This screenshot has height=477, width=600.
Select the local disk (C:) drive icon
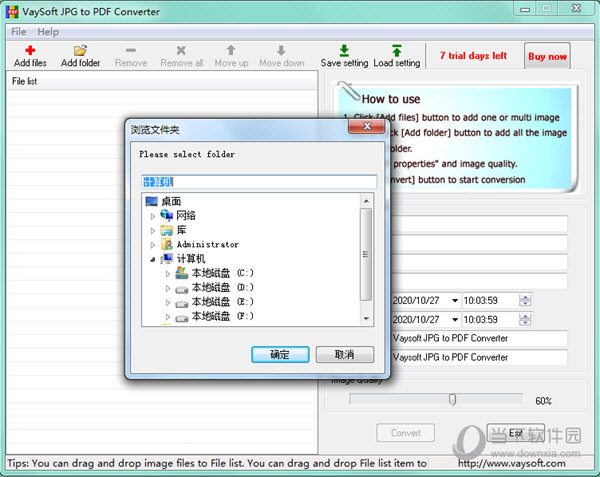tap(182, 273)
